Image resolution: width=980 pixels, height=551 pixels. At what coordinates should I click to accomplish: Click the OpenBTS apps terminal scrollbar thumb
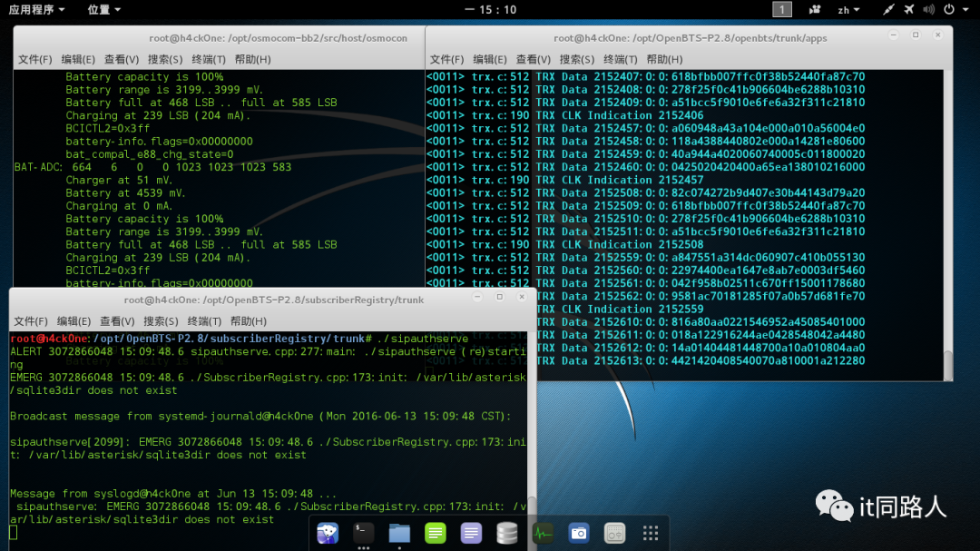point(948,365)
